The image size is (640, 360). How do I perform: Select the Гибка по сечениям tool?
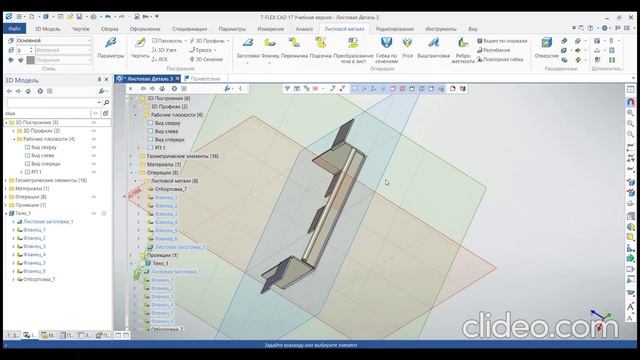click(x=387, y=50)
